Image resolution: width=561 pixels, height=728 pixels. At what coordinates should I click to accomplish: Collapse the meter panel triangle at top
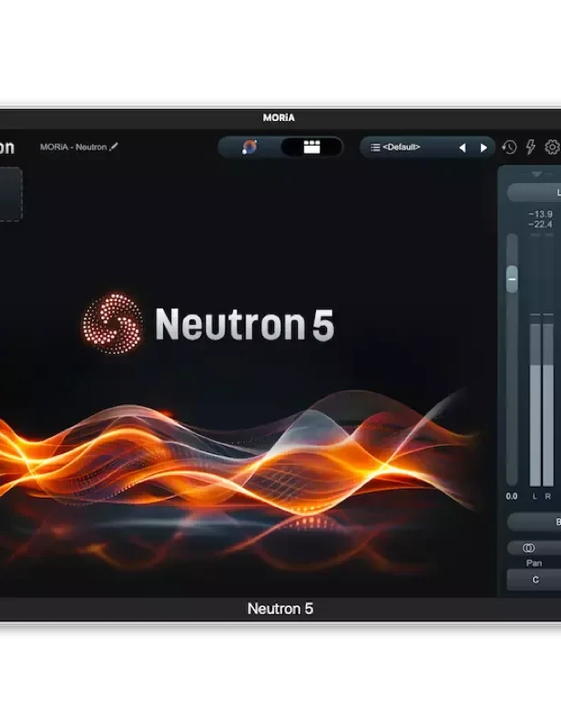point(536,174)
